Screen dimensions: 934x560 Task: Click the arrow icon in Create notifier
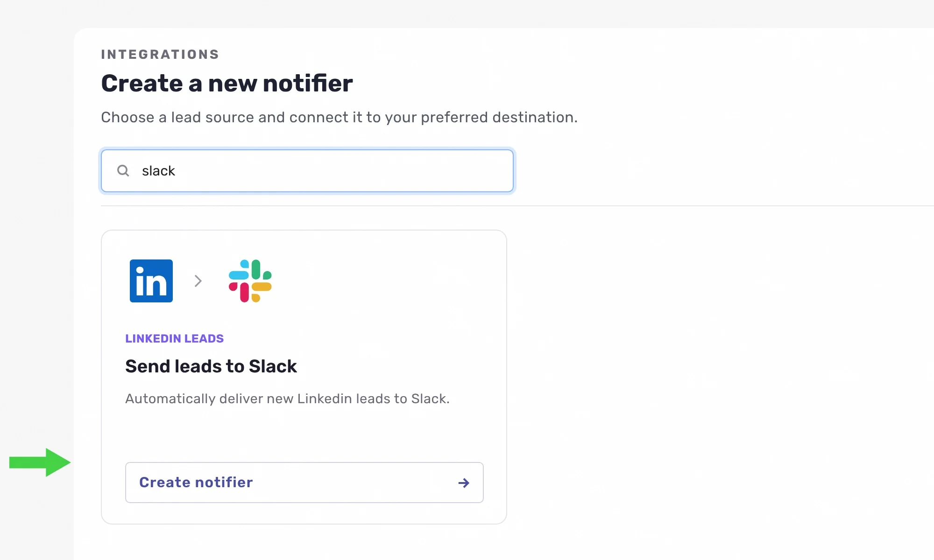[464, 483]
